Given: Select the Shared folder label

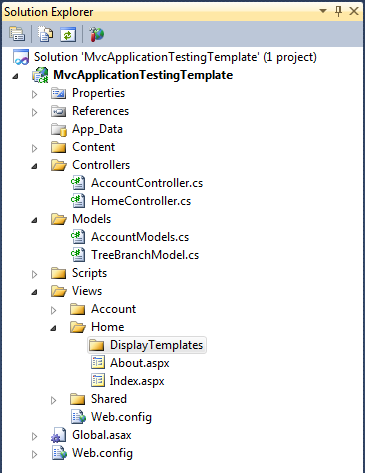Looking at the screenshot, I should (109, 399).
